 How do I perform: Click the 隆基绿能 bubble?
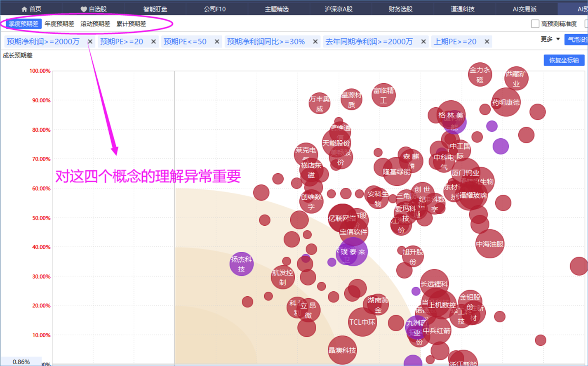(397, 172)
